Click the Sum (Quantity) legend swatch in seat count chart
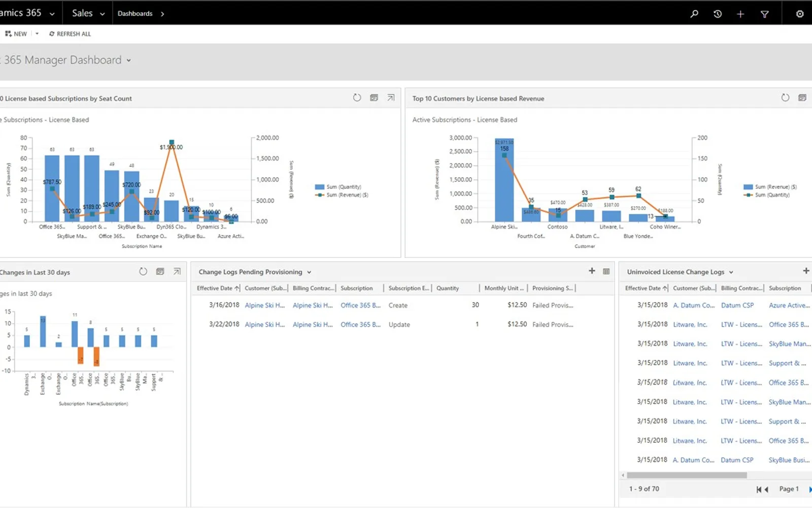Viewport: 812px width, 508px height. (319, 187)
